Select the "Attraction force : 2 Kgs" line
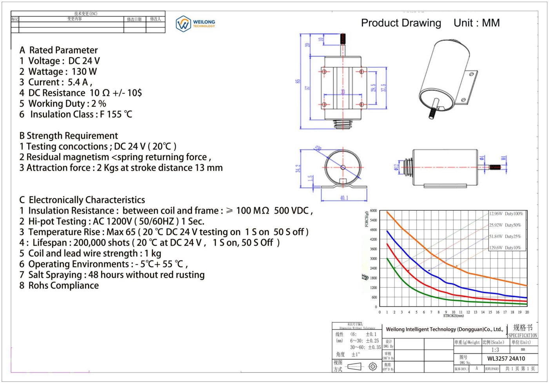 coord(121,168)
